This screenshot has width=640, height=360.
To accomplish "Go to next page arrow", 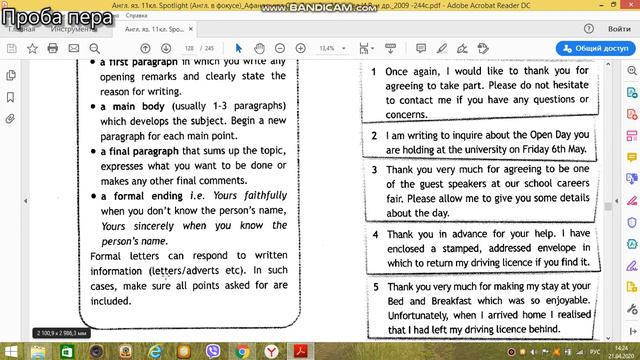I will coord(166,49).
